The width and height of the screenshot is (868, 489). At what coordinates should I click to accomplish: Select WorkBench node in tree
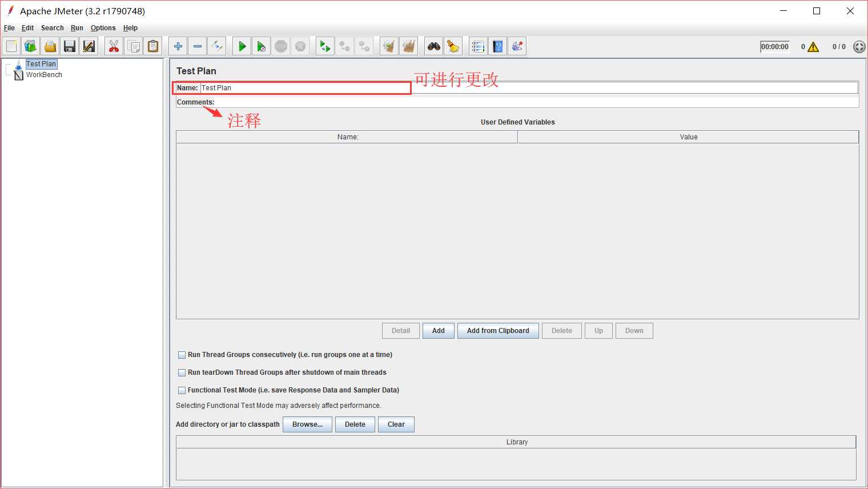pyautogui.click(x=44, y=75)
